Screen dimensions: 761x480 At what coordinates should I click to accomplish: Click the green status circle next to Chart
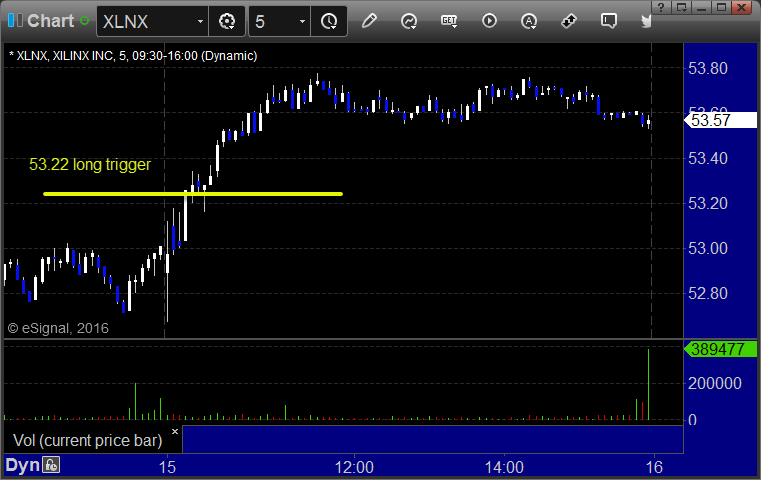click(84, 21)
